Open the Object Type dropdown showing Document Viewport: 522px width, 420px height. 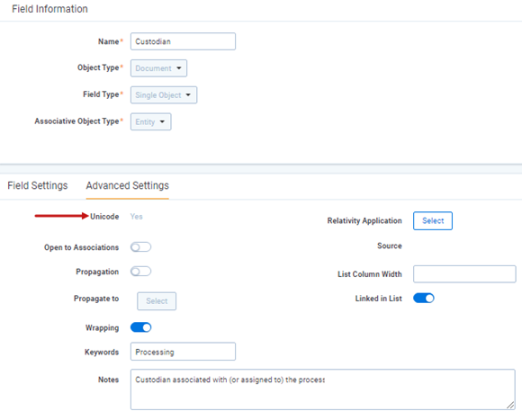tap(158, 68)
